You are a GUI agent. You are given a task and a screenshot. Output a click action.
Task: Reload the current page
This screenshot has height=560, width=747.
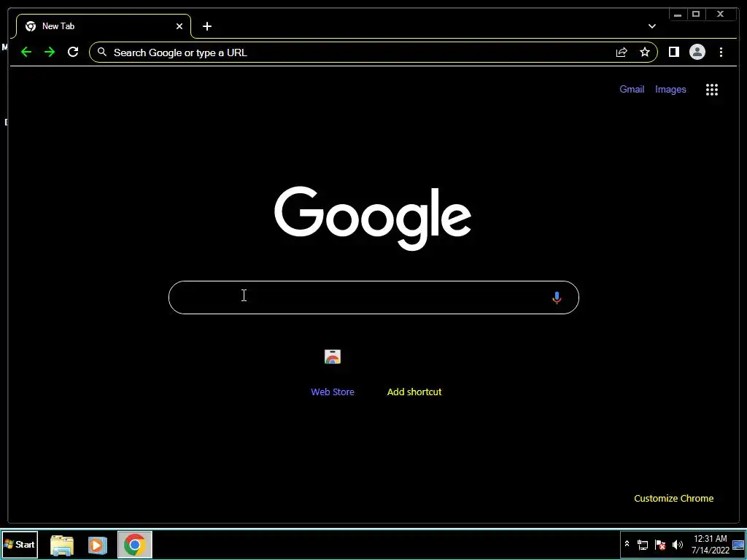73,52
